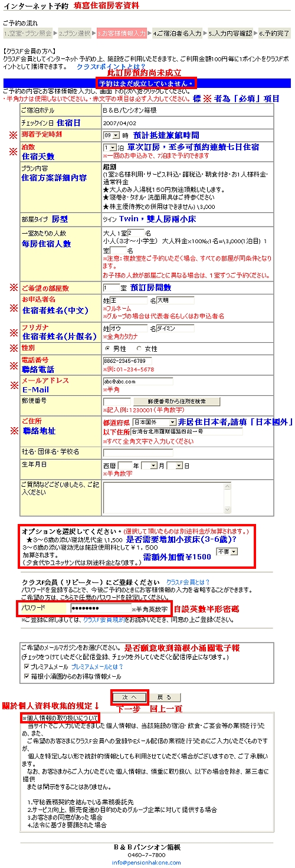Click the applicant surname (姓) field
This screenshot has width=295, height=868.
[129, 300]
